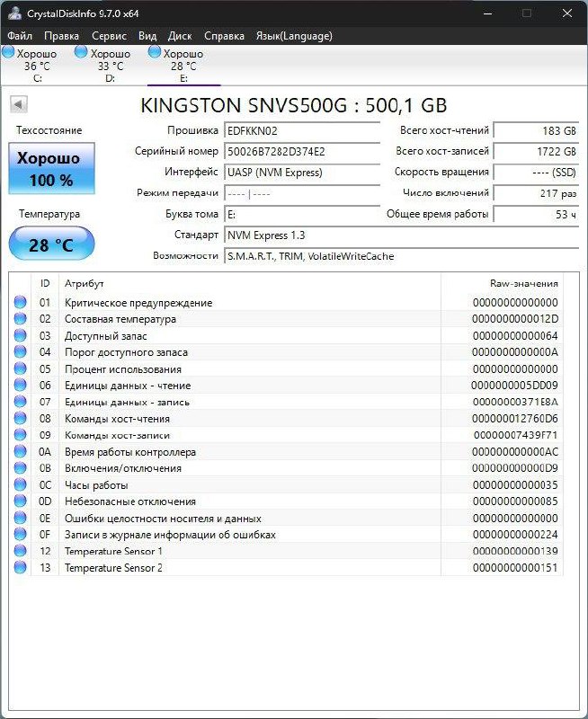
Task: Click status orb for Записи в журнале ошибок
Action: [20, 534]
